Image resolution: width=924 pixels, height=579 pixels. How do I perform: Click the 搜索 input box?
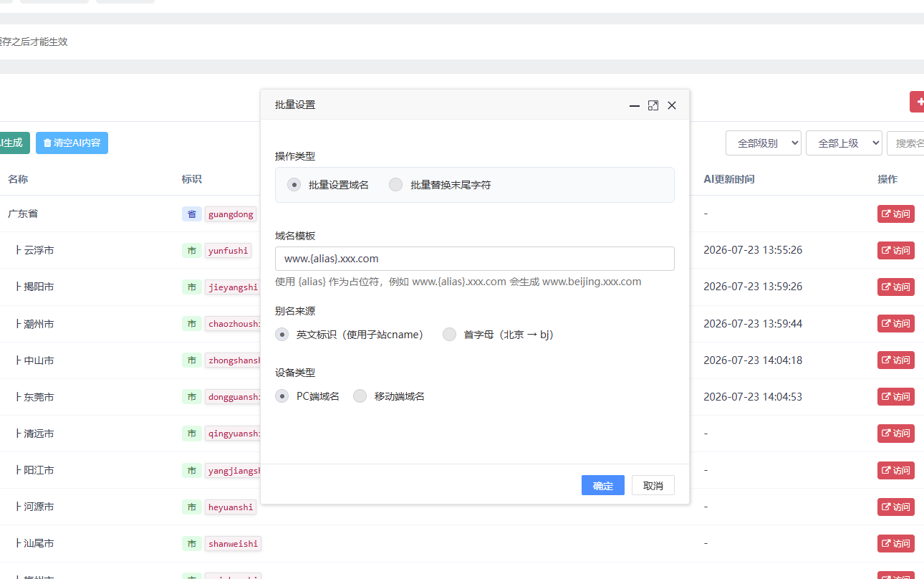(x=906, y=143)
